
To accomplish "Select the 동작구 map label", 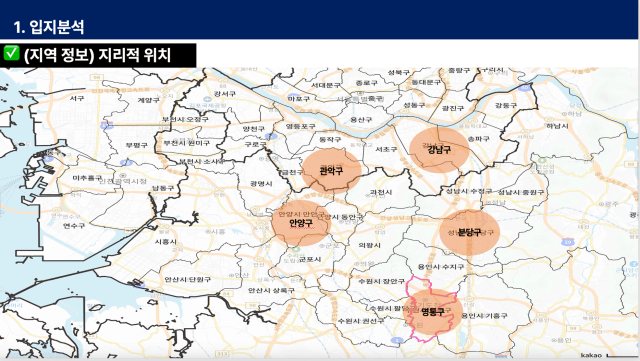I will (x=330, y=139).
